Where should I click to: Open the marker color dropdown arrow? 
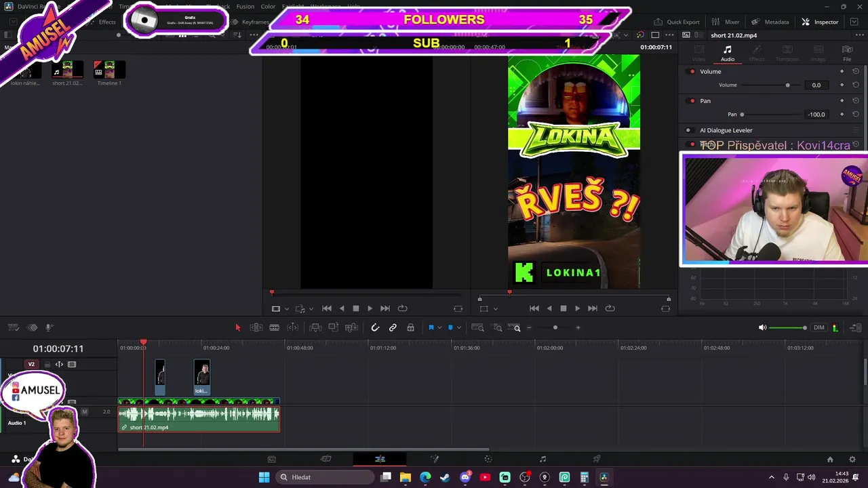pyautogui.click(x=458, y=328)
